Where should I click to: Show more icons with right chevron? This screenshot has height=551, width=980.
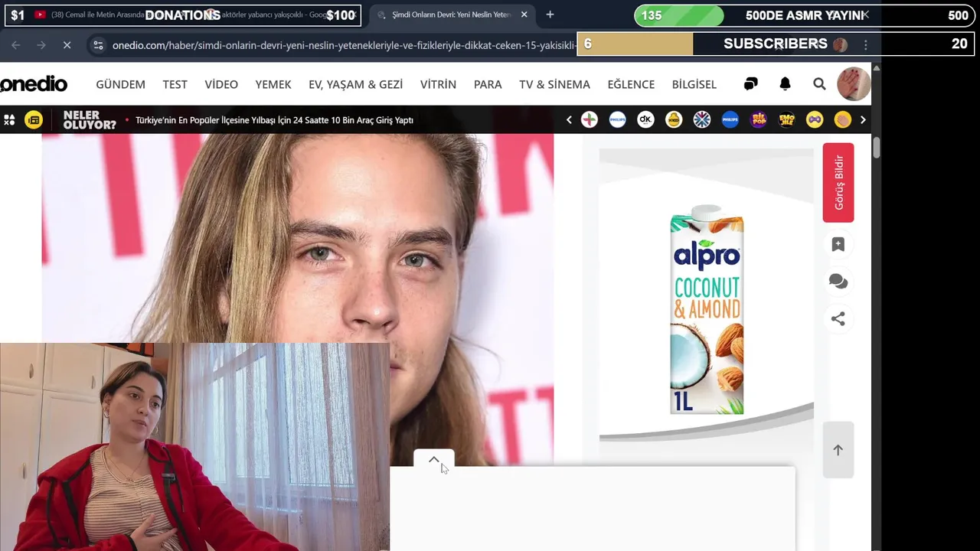(863, 120)
